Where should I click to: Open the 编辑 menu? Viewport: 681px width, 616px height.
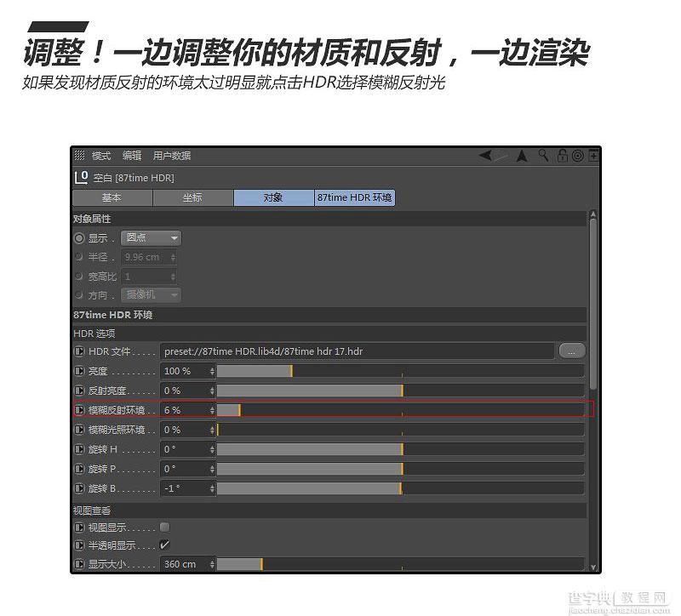[132, 156]
